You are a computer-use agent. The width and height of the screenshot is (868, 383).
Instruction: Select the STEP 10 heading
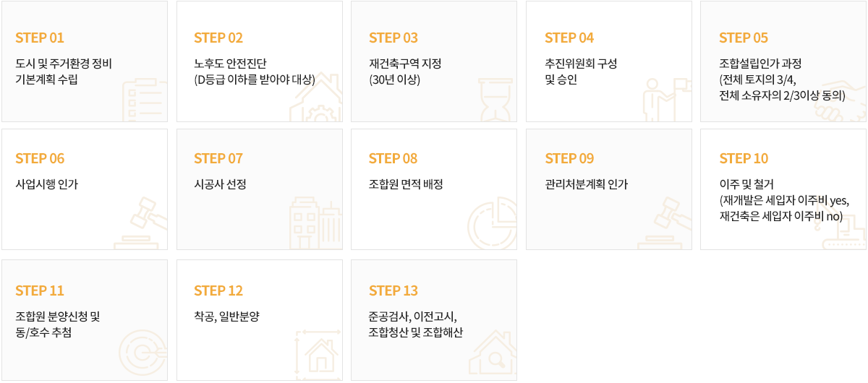[x=744, y=158]
